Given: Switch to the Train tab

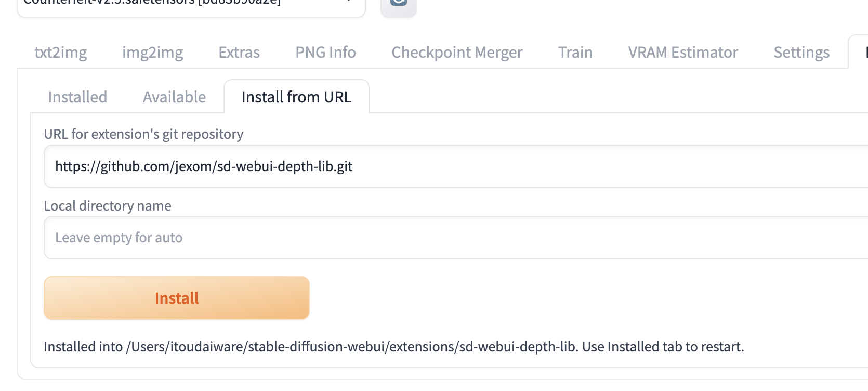Looking at the screenshot, I should (x=575, y=53).
